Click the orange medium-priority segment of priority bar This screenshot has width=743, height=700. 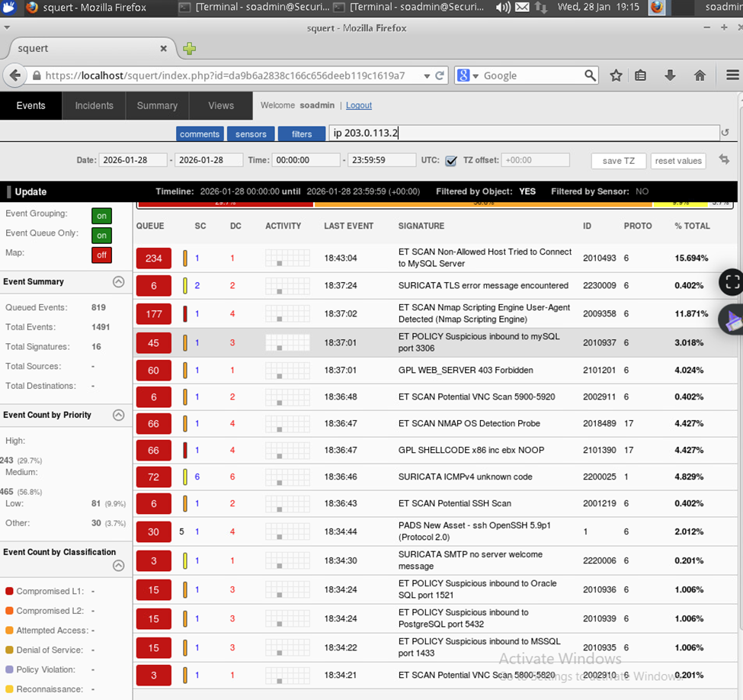click(x=483, y=204)
